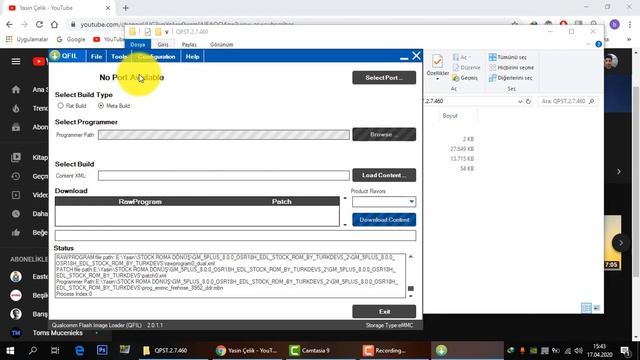This screenshot has width=640, height=360.
Task: Open YouTube Trending sidebar icon
Action: (x=16, y=108)
